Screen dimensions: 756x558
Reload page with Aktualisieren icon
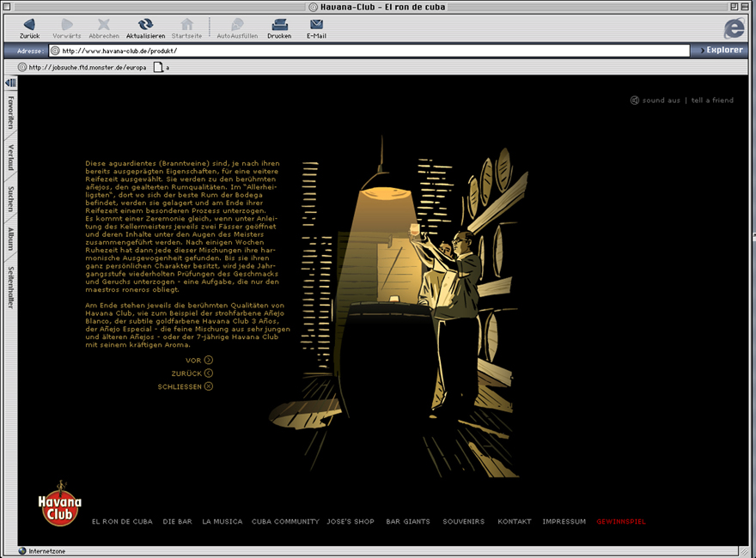point(145,24)
